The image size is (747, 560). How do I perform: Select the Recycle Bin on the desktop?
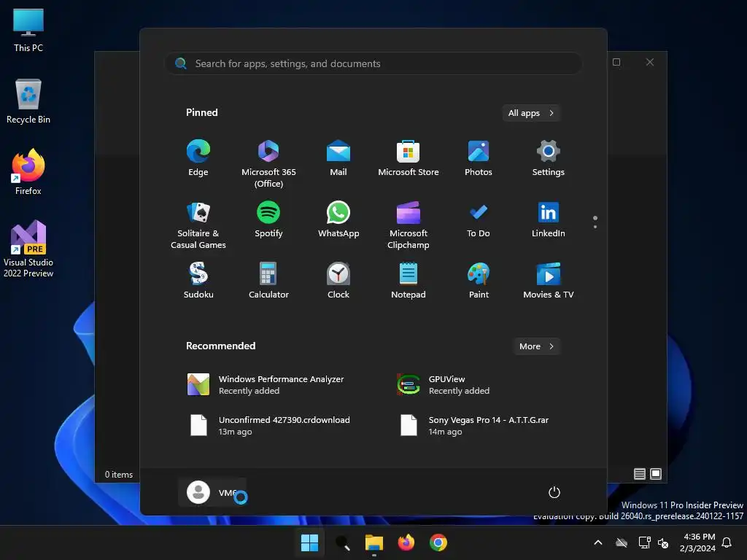pyautogui.click(x=28, y=101)
